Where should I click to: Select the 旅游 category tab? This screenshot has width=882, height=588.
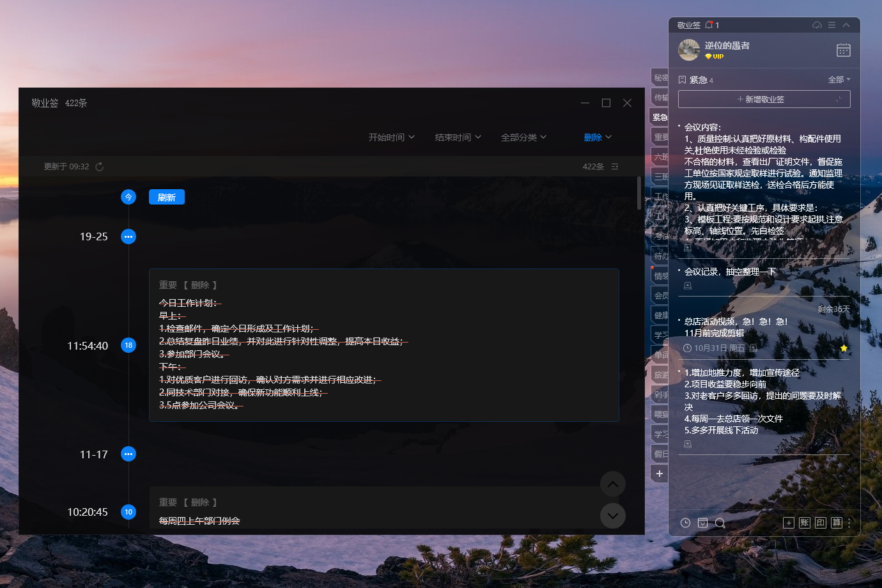(x=660, y=375)
